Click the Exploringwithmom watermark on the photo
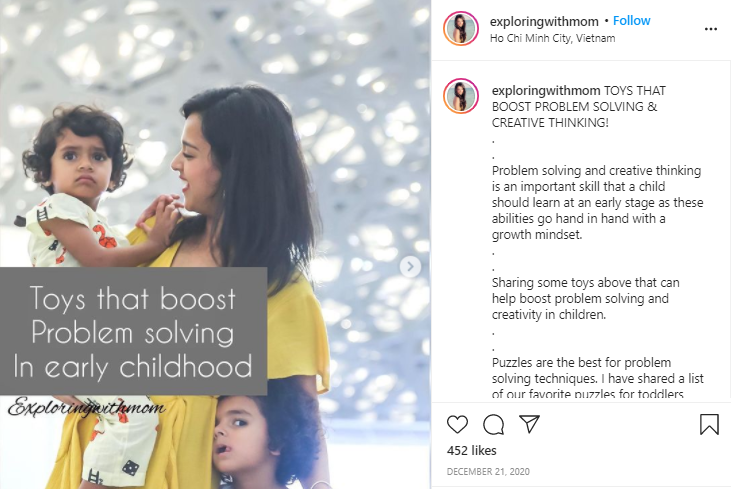The width and height of the screenshot is (731, 489). [x=87, y=407]
